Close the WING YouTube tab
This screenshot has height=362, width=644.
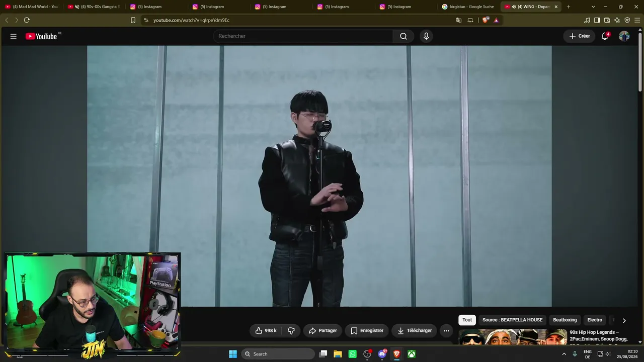(x=556, y=7)
